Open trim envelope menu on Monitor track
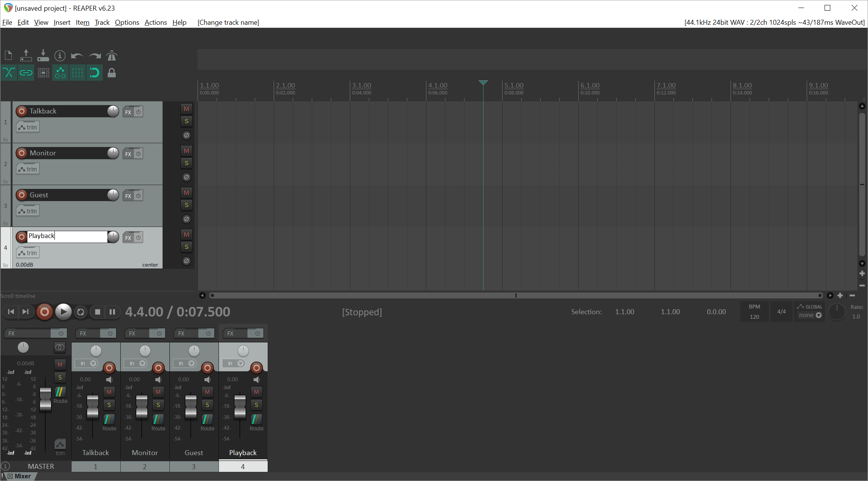 28,169
